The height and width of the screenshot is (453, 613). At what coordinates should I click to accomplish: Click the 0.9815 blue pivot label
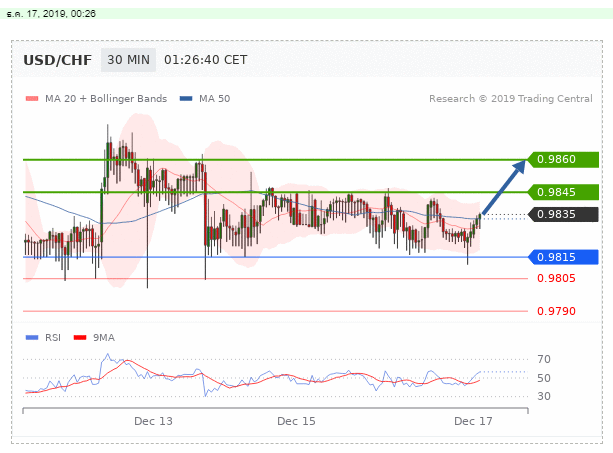[563, 257]
